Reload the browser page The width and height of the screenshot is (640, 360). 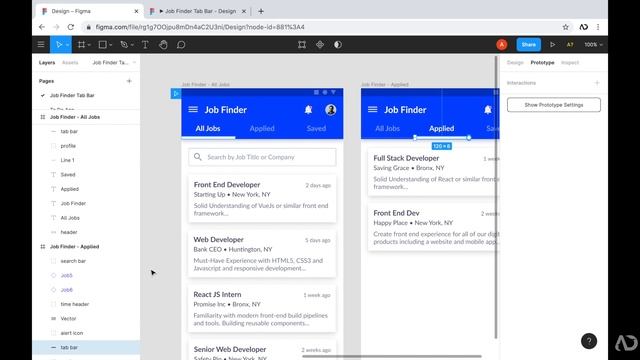(x=71, y=27)
